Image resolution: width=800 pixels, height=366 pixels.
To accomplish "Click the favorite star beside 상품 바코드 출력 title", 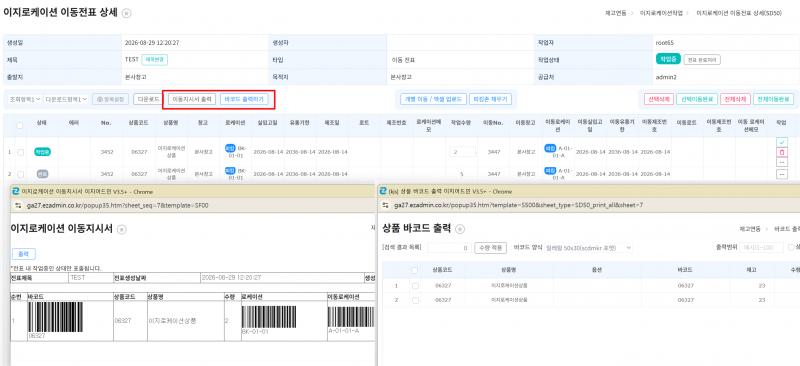I will click(460, 230).
